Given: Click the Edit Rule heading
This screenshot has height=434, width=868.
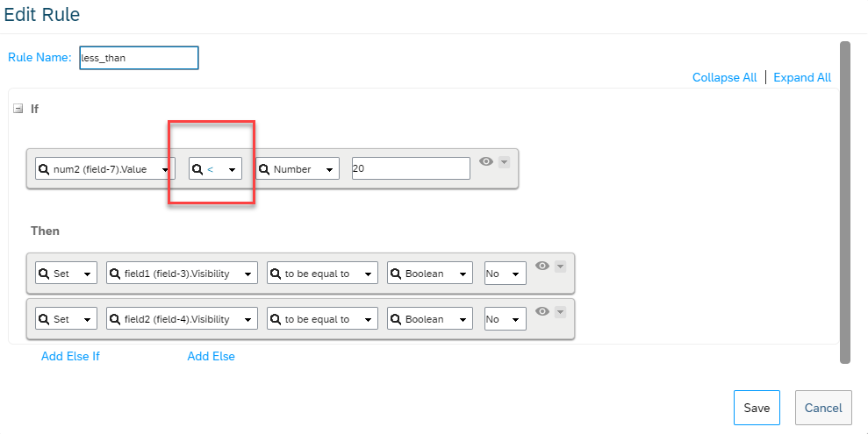Looking at the screenshot, I should click(42, 14).
